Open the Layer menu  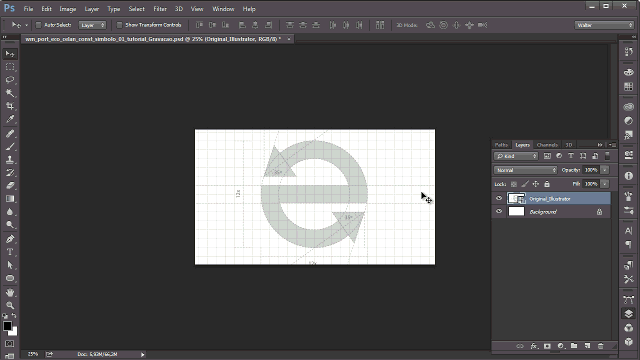(x=91, y=9)
